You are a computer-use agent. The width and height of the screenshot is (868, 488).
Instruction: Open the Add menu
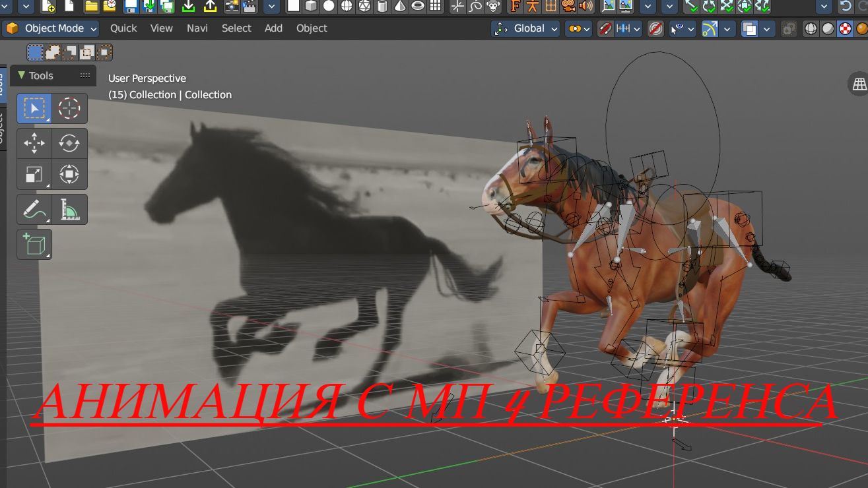(x=273, y=28)
